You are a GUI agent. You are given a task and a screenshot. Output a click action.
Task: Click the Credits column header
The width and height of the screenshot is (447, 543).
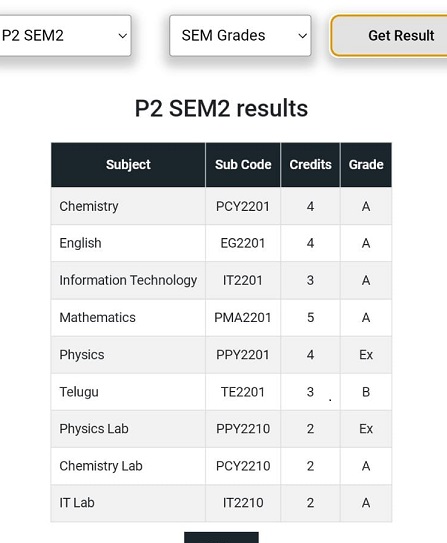[310, 165]
